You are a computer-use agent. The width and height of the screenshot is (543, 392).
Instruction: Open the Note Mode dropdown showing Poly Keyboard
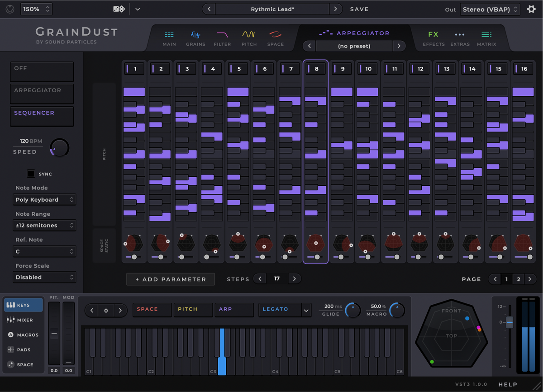44,199
